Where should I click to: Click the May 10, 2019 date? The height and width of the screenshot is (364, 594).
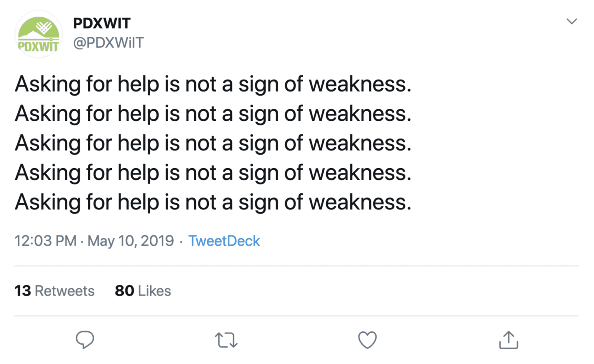pos(130,241)
